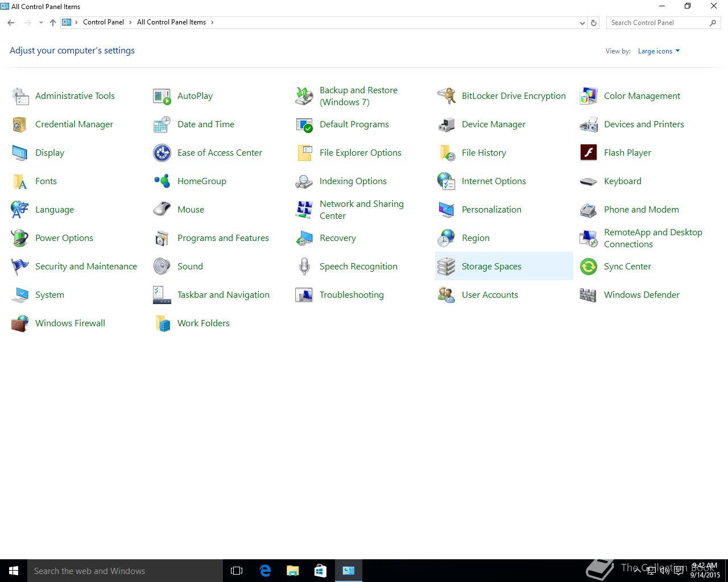Open the Display monitor icon
The image size is (728, 582).
pyautogui.click(x=20, y=153)
